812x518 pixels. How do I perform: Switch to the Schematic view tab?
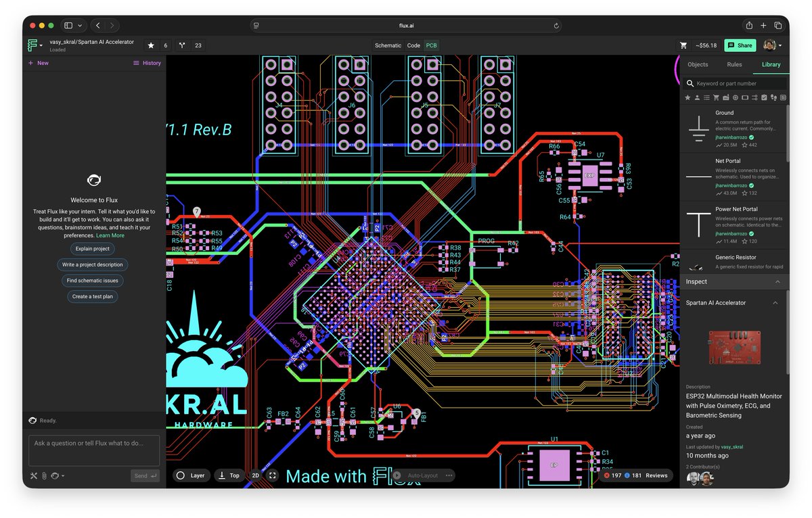tap(388, 45)
